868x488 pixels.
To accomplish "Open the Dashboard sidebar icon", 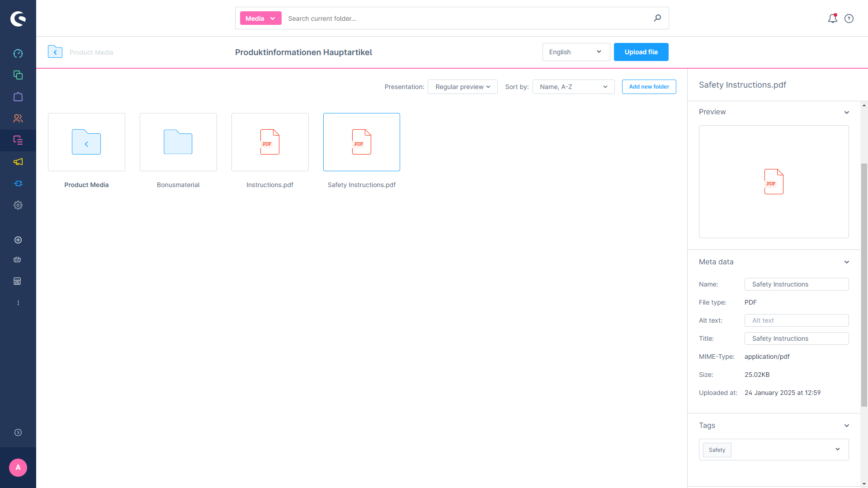I will (18, 53).
